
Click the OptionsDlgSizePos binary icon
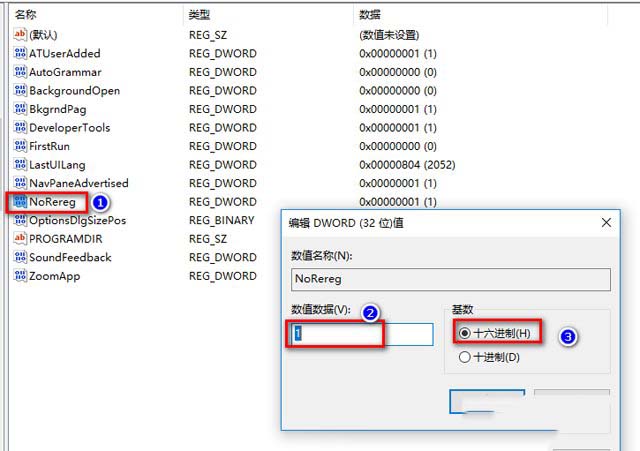(20, 220)
